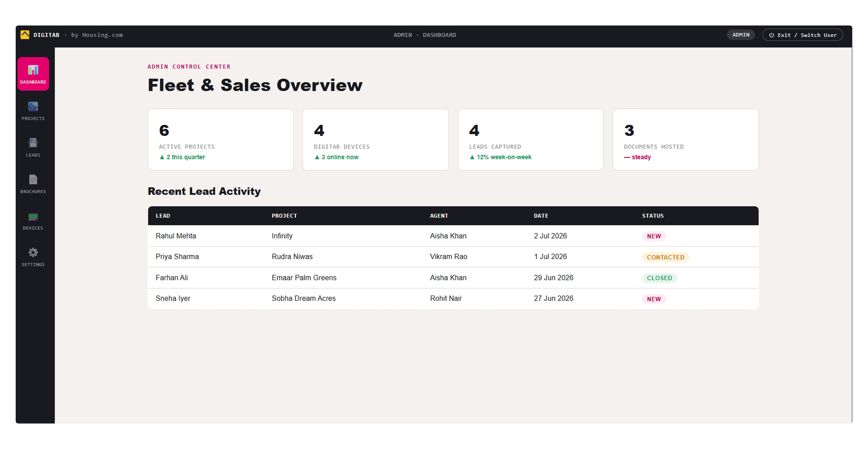Select lead Rahul Mehta
Image resolution: width=868 pixels, height=449 pixels.
pos(176,236)
